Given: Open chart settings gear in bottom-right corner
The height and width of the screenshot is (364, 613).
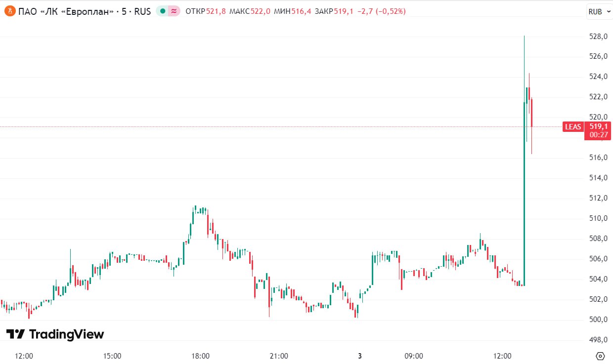Looking at the screenshot, I should (x=600, y=356).
